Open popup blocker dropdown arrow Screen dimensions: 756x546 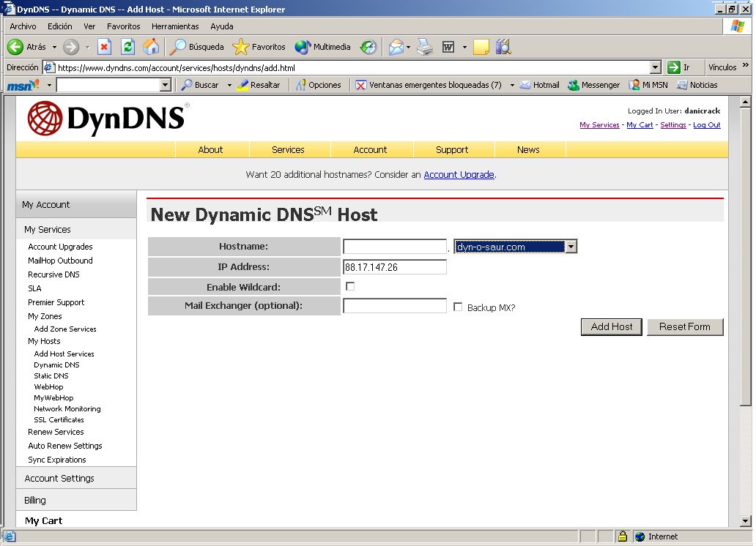point(511,86)
